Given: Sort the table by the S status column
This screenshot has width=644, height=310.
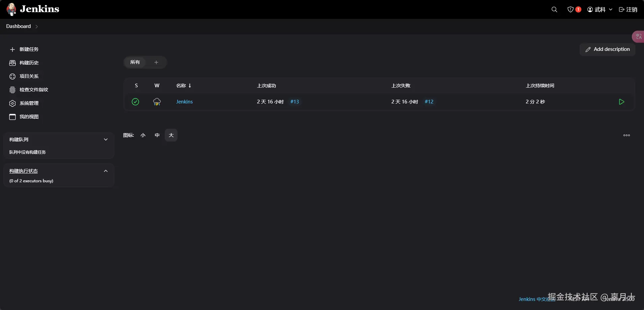Looking at the screenshot, I should pyautogui.click(x=136, y=86).
